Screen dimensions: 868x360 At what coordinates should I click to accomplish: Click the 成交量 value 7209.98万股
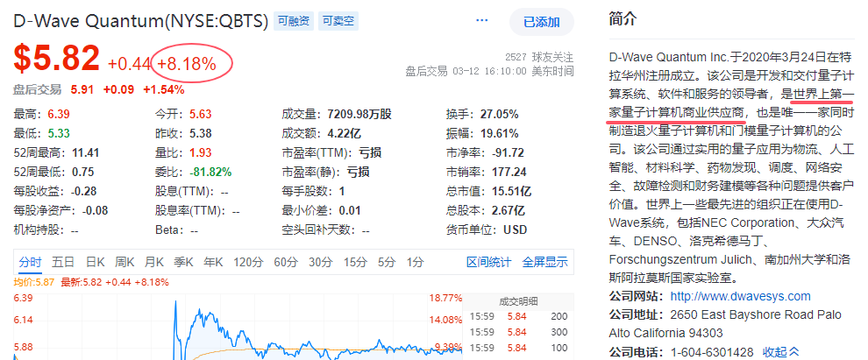[359, 115]
